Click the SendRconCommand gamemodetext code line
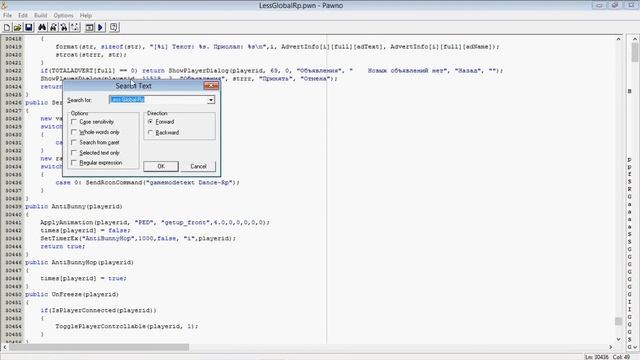The image size is (640, 360). pos(148,182)
